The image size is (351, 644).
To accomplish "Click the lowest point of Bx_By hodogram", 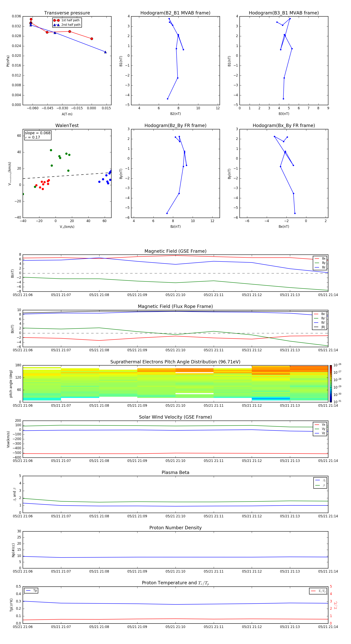I will 295,213.
